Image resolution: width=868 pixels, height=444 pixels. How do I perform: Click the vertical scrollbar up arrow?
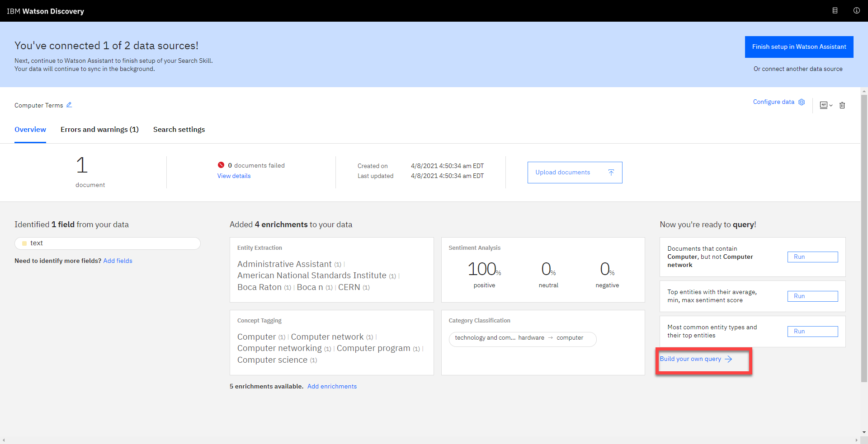click(864, 91)
